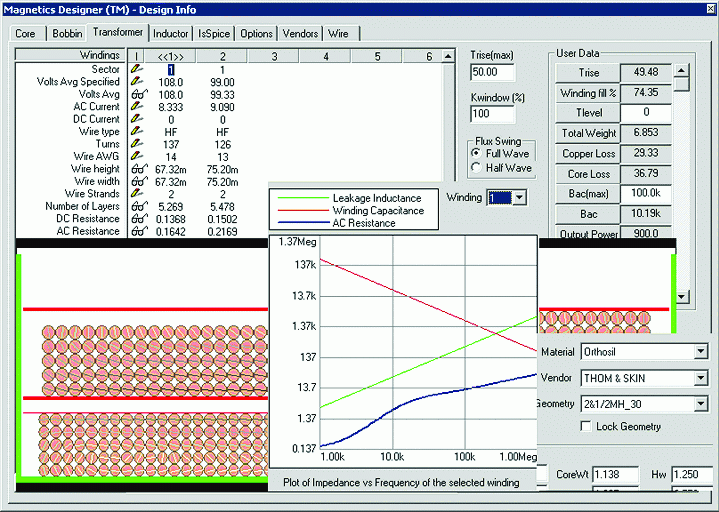Screen dimensions: 719x512
Task: Click the pencil icon for Volts Avg Specified
Action: [138, 81]
